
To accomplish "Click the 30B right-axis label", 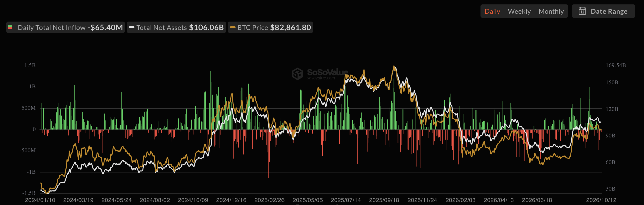I will 610,189.
